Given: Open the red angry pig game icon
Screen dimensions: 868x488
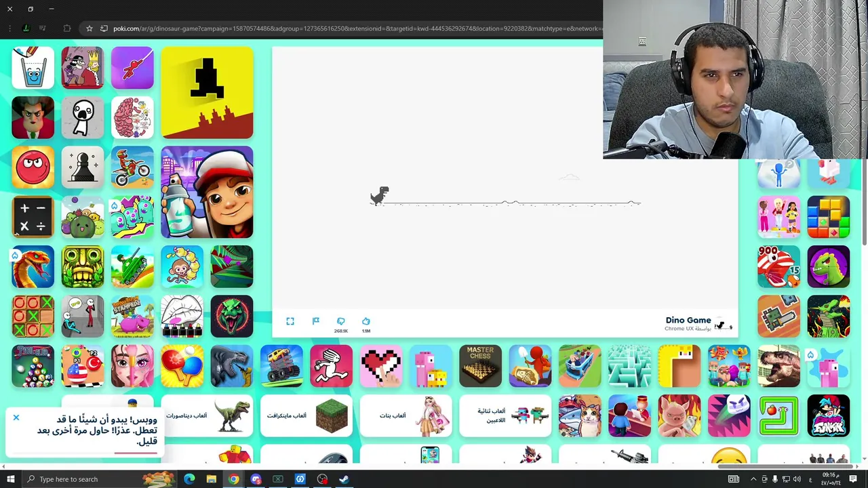Looking at the screenshot, I should (x=679, y=415).
